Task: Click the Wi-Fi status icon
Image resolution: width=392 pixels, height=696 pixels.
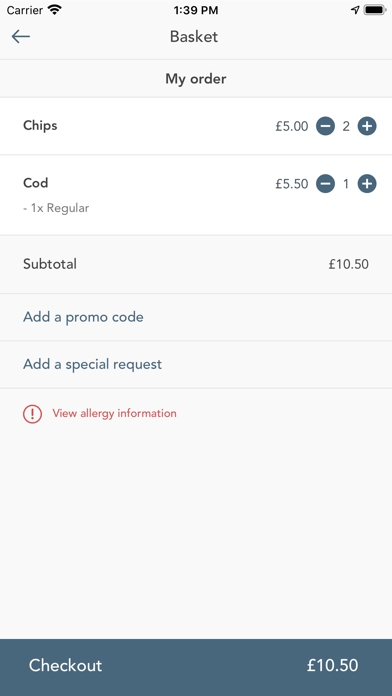Action: click(55, 10)
